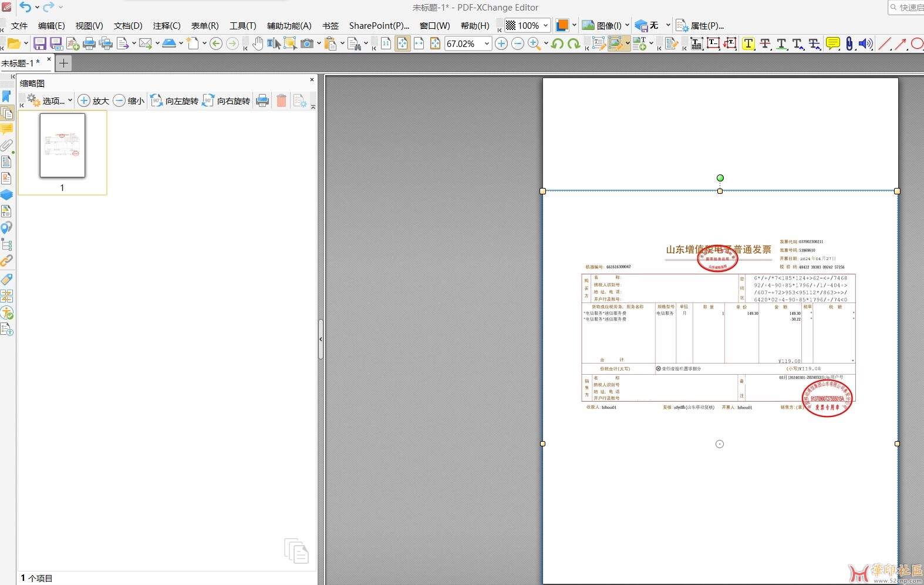Click the toolbar Zoom In plus icon
This screenshot has width=924, height=585.
click(501, 43)
